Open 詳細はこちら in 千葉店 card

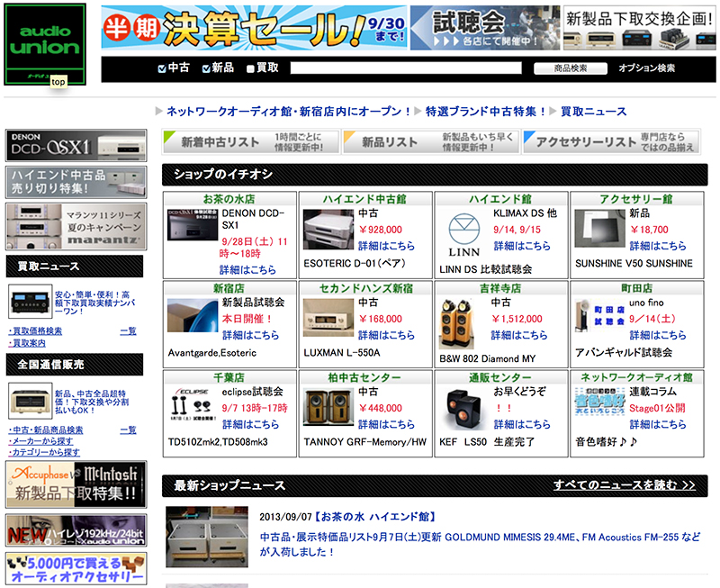[251, 424]
